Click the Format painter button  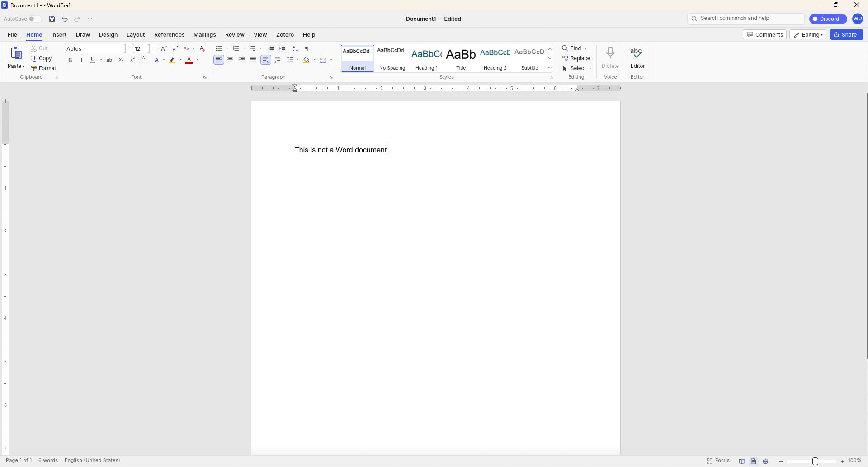click(x=43, y=68)
